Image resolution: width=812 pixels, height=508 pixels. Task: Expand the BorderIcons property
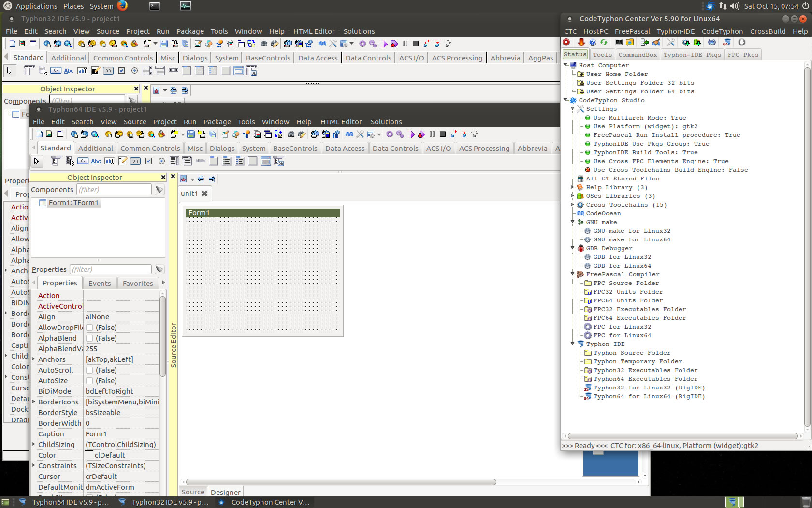tap(33, 402)
